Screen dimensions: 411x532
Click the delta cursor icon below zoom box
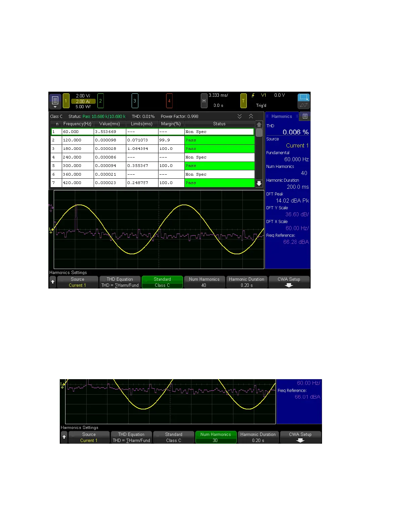pos(304,105)
